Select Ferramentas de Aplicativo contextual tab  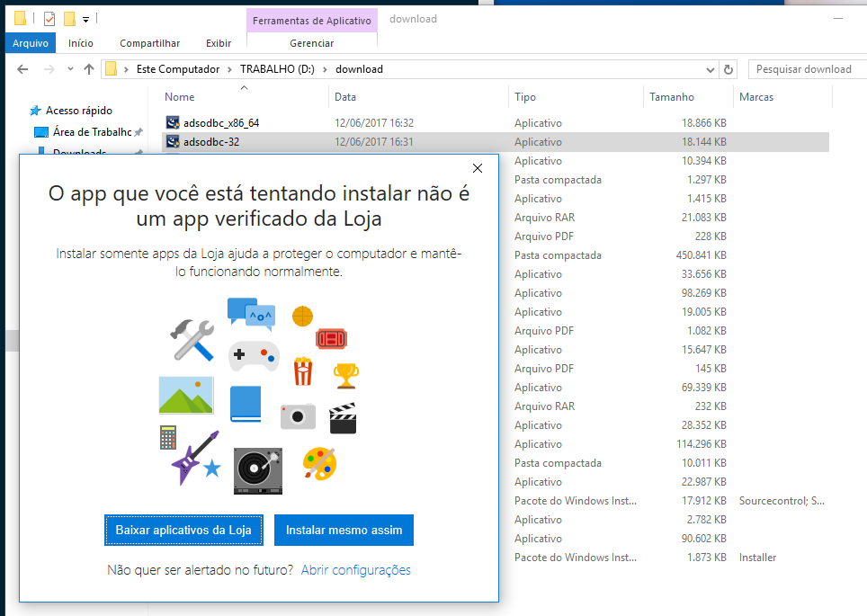coord(312,21)
